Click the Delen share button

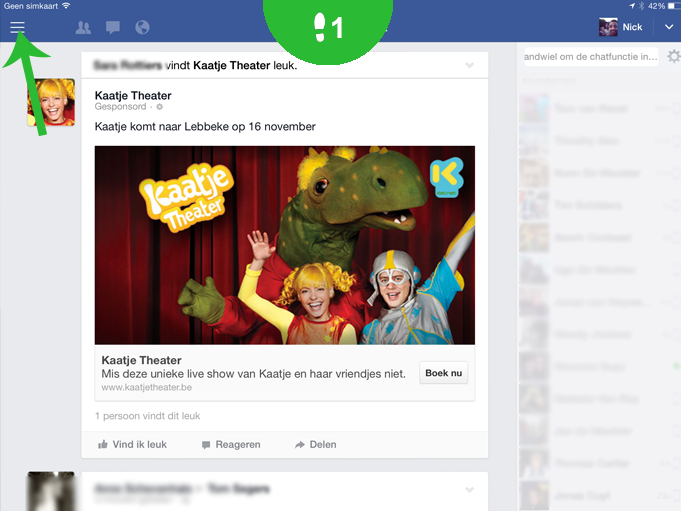coord(316,445)
